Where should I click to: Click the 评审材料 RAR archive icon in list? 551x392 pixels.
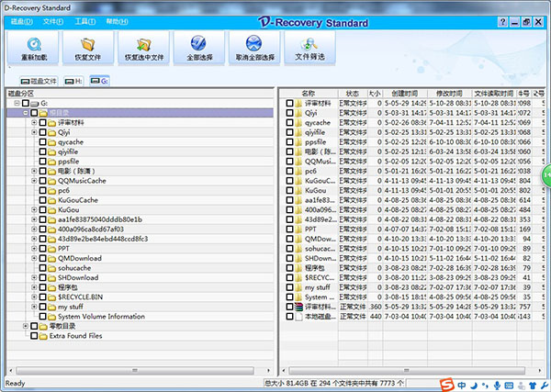298,307
